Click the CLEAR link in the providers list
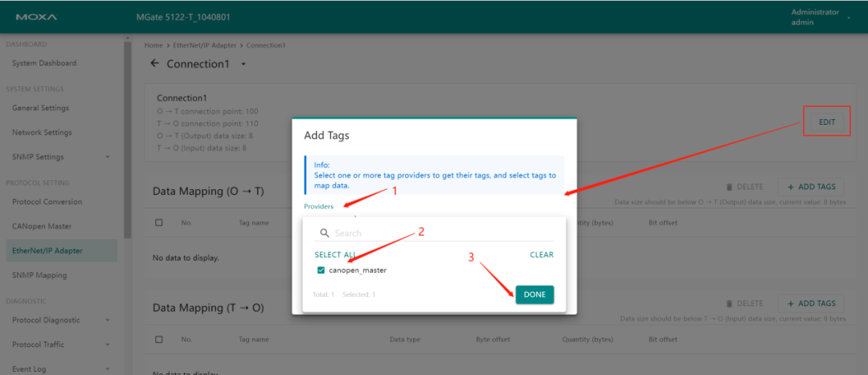The image size is (868, 375). 541,255
